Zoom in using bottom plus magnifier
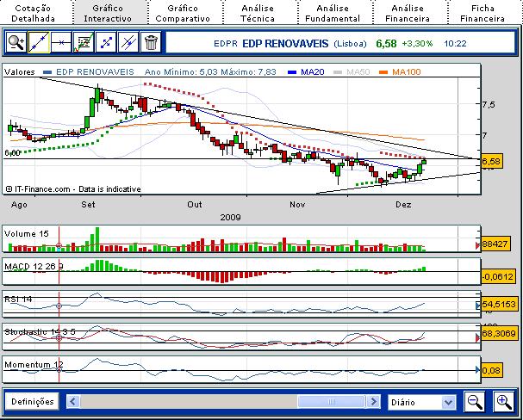Image resolution: width=523 pixels, height=420 pixels. click(503, 402)
